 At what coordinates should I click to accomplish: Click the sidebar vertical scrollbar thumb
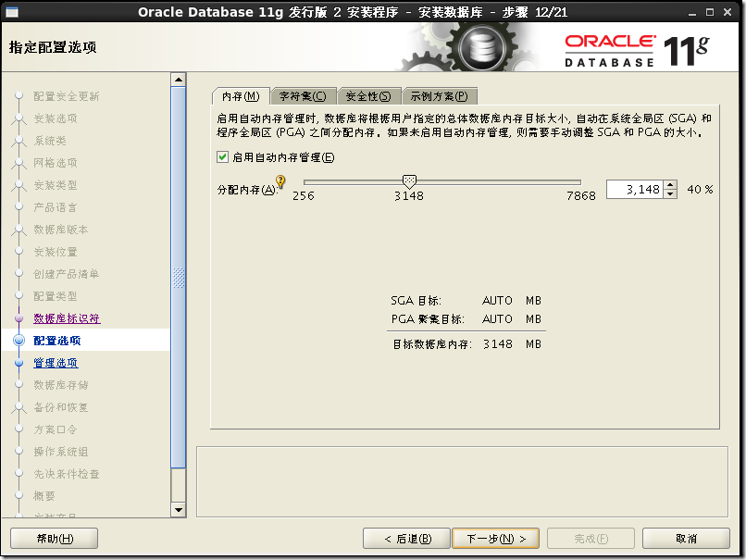click(179, 278)
